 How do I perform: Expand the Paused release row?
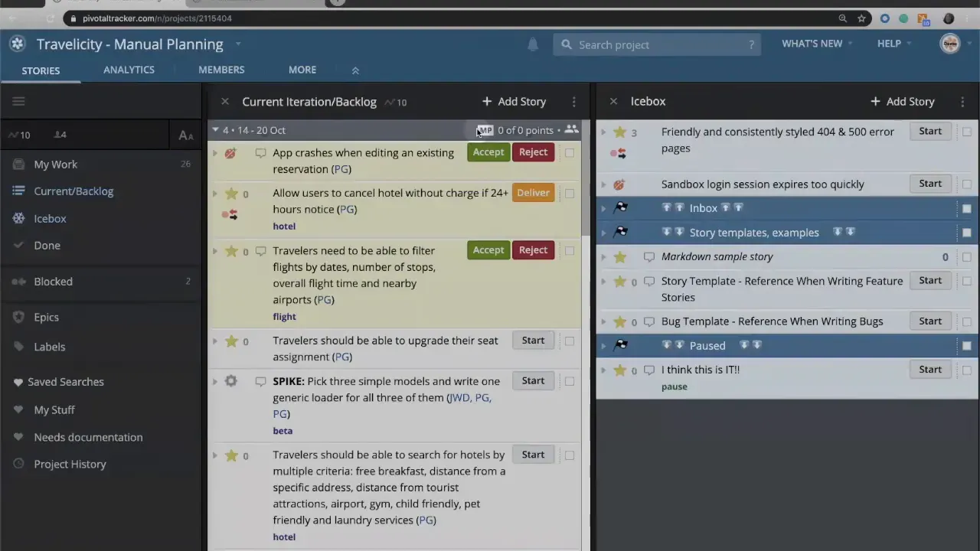(603, 345)
